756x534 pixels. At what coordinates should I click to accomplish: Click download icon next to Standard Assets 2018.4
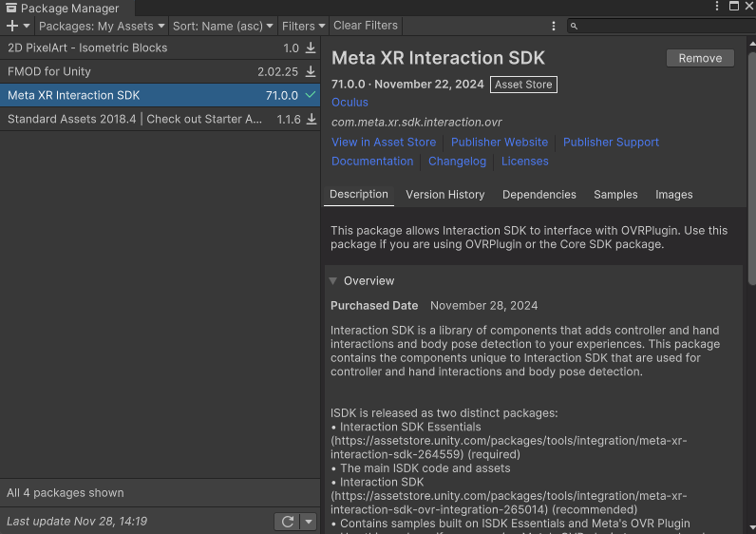pyautogui.click(x=311, y=119)
